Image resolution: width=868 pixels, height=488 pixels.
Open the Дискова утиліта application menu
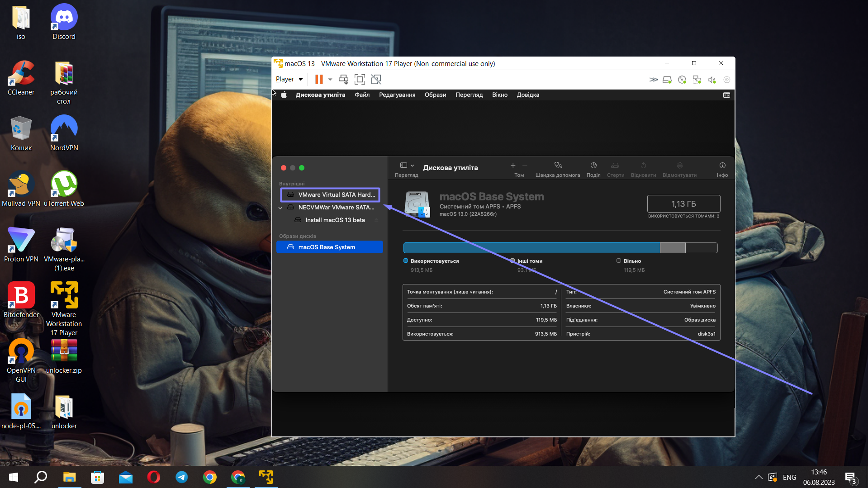[x=320, y=95]
